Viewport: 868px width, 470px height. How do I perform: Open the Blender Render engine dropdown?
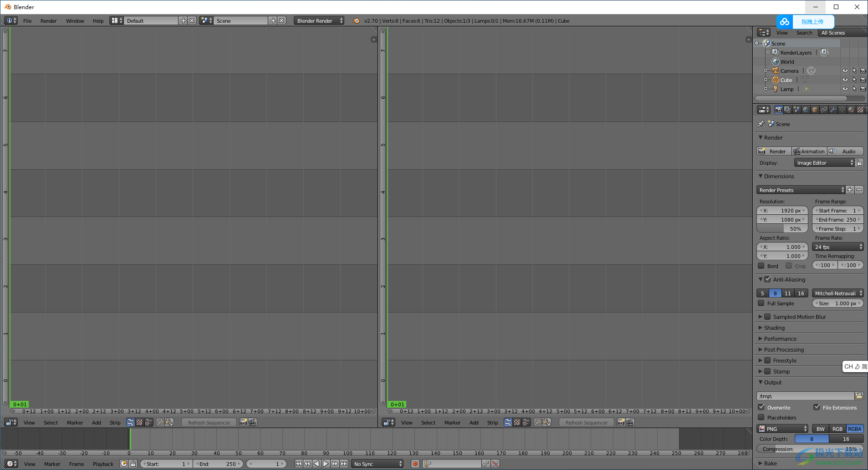319,20
